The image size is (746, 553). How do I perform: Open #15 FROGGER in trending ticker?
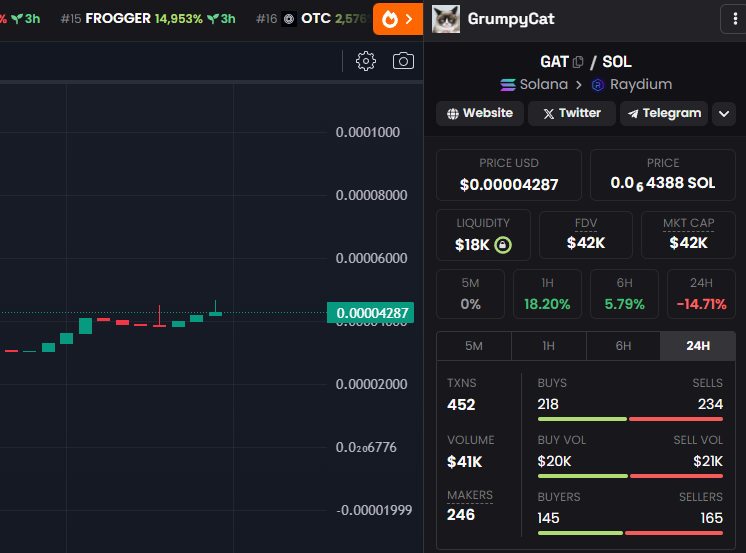click(x=148, y=19)
